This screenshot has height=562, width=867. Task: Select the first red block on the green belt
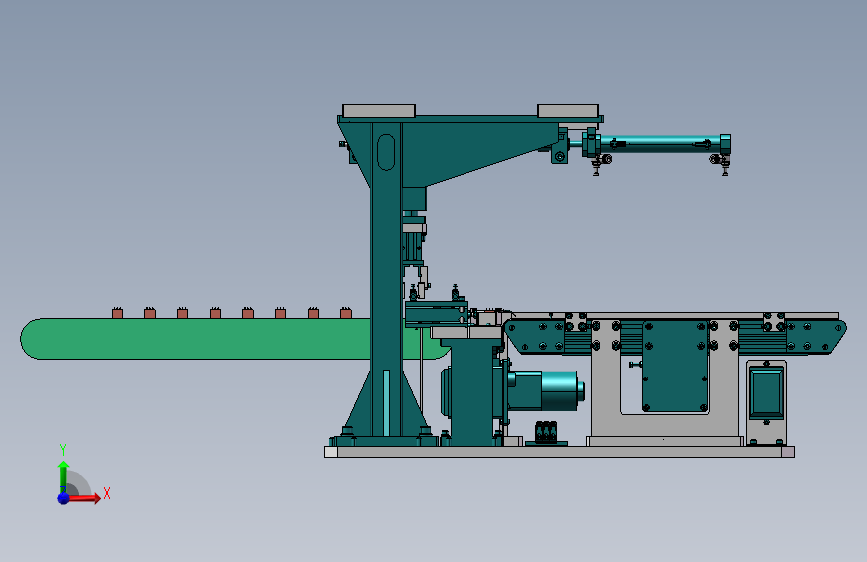click(x=117, y=313)
